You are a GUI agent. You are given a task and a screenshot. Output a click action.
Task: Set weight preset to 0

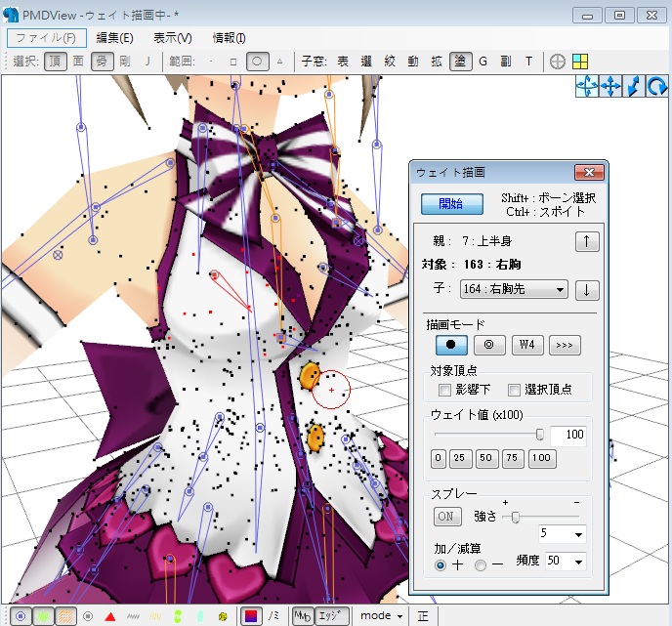tap(438, 458)
